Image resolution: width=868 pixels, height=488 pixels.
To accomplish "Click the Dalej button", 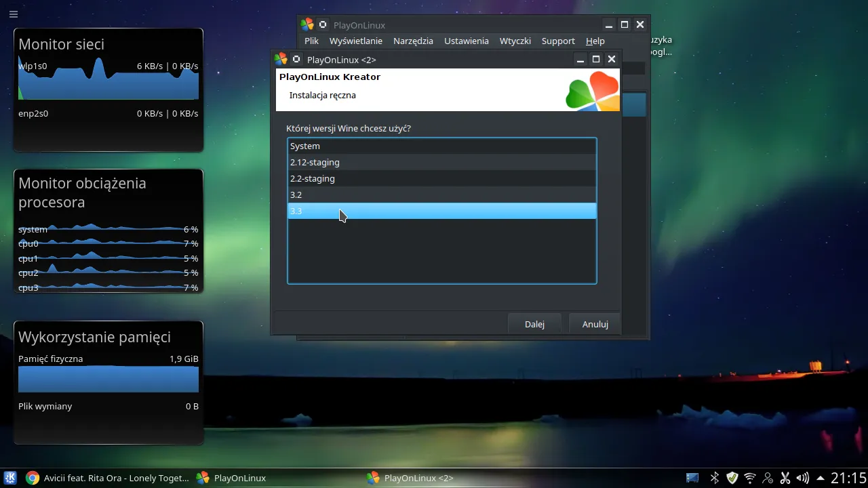I will [534, 323].
